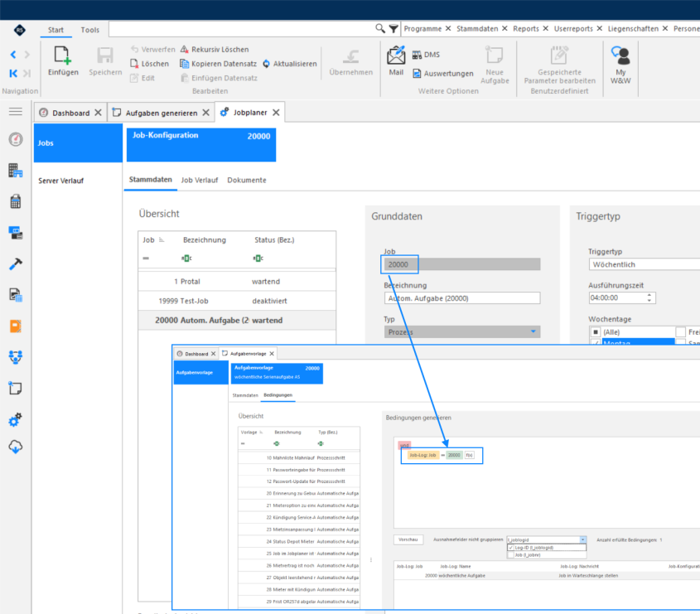The height and width of the screenshot is (614, 700).
Task: Switch to the Start ribbon tab
Action: point(56,30)
